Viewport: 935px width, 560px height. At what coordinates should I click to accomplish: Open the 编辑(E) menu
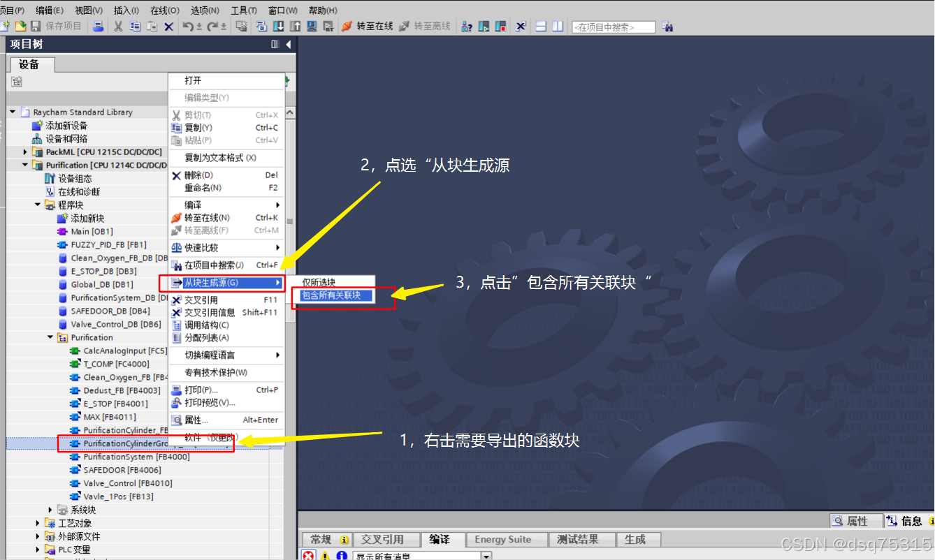click(50, 10)
